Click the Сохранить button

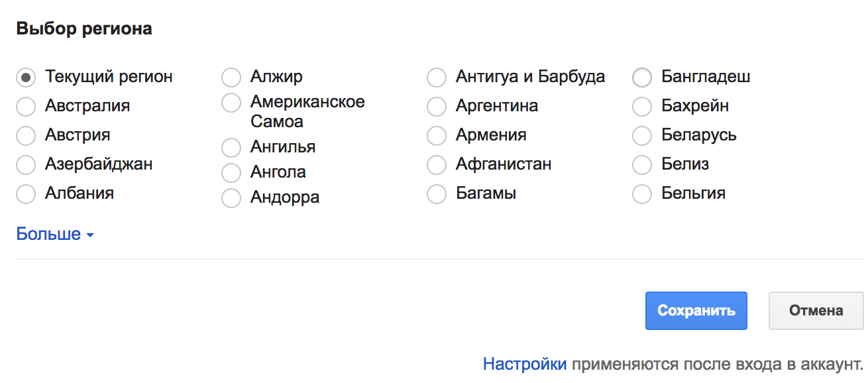(696, 311)
